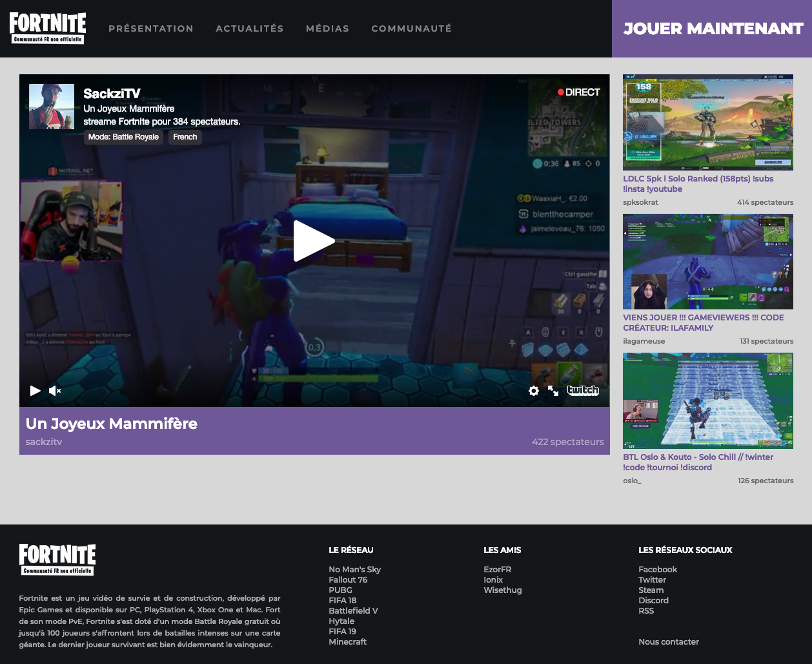
Task: Click the red DIRECT live indicator
Action: tap(579, 92)
